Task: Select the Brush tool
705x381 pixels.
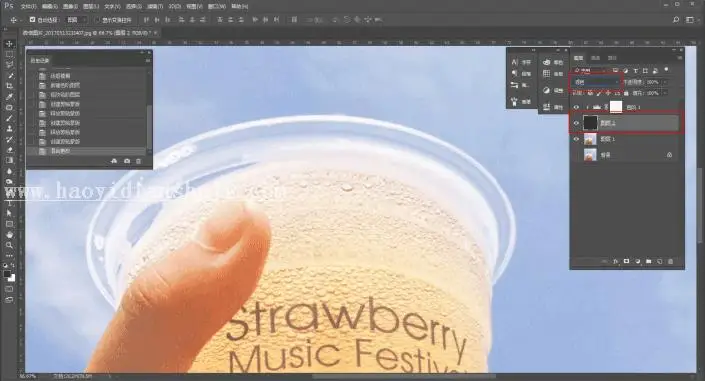Action: point(9,118)
